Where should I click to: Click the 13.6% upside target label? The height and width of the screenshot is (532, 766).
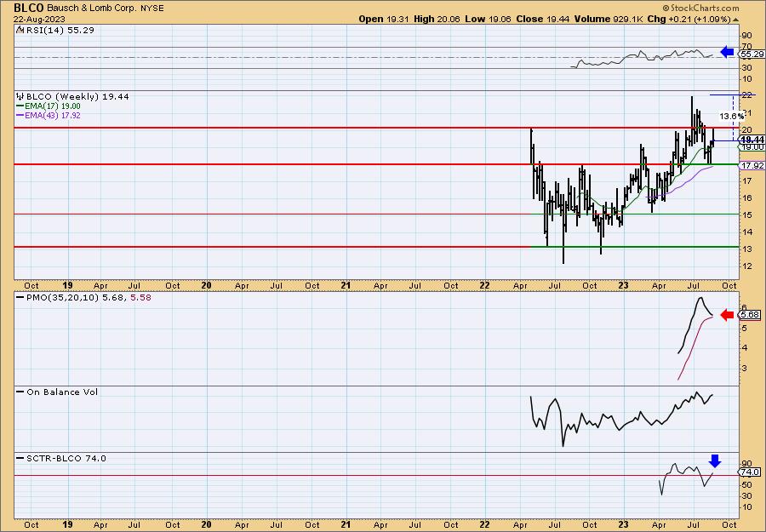(731, 117)
